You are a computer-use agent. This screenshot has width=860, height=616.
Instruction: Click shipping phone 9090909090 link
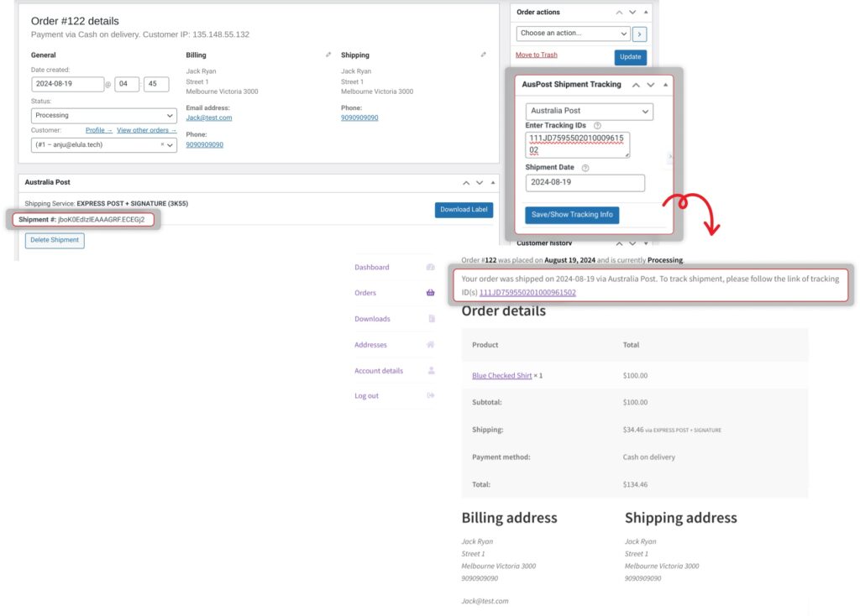click(x=359, y=117)
